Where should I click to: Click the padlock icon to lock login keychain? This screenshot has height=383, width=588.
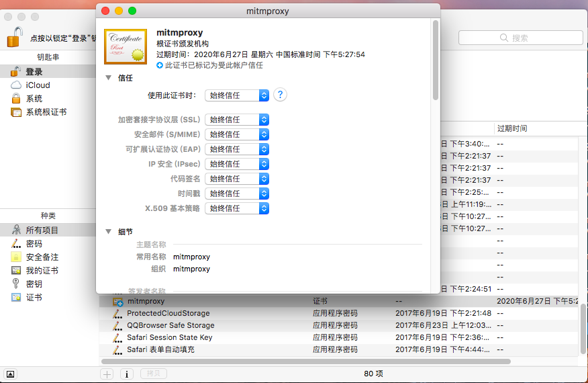[15, 37]
